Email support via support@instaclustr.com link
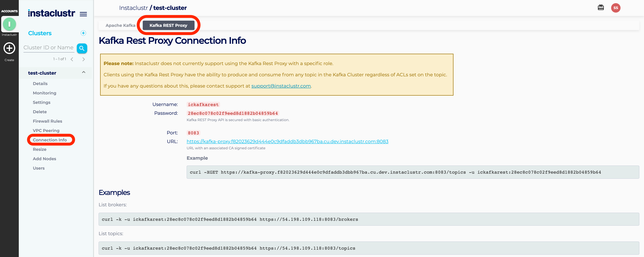 click(281, 86)
